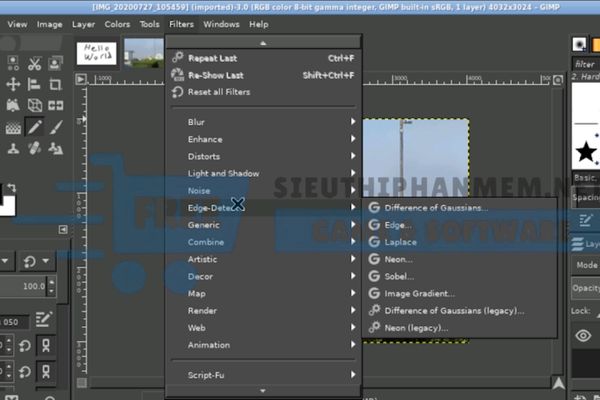
Task: Choose Repeat Last from Filters menu
Action: click(x=264, y=58)
